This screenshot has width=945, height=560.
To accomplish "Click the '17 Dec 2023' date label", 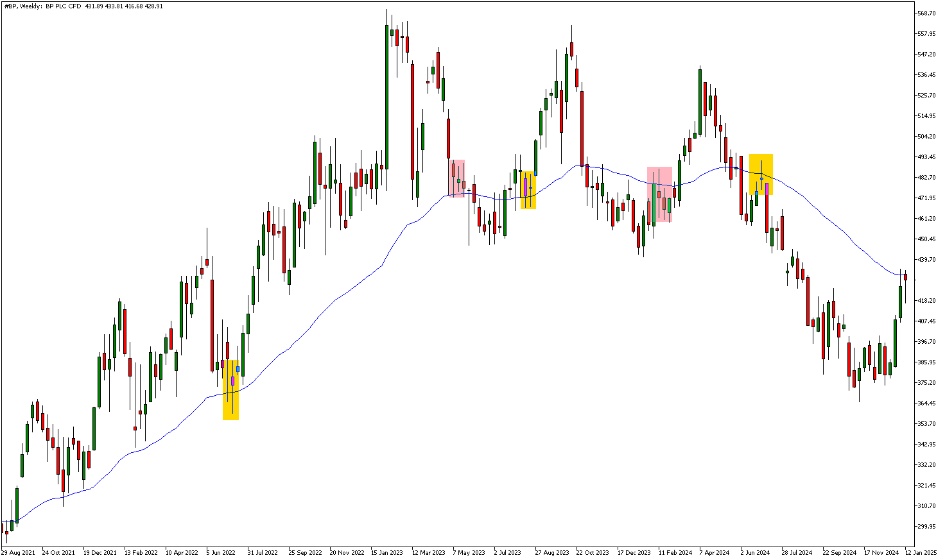I will tap(634, 552).
